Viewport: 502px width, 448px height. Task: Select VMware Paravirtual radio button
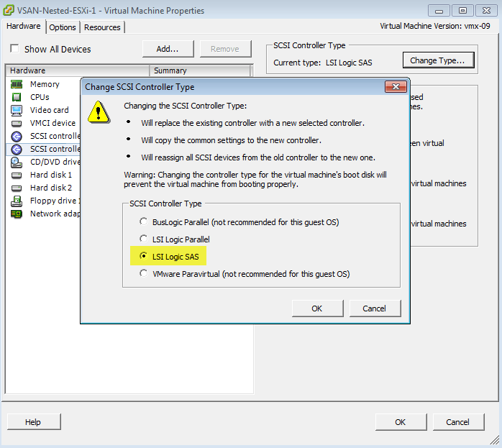pyautogui.click(x=143, y=273)
